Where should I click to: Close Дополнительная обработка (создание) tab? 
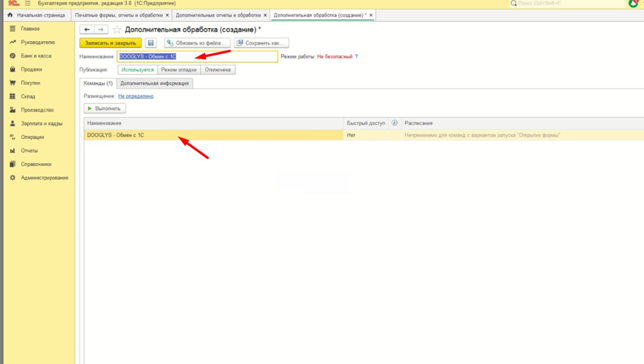coord(371,15)
